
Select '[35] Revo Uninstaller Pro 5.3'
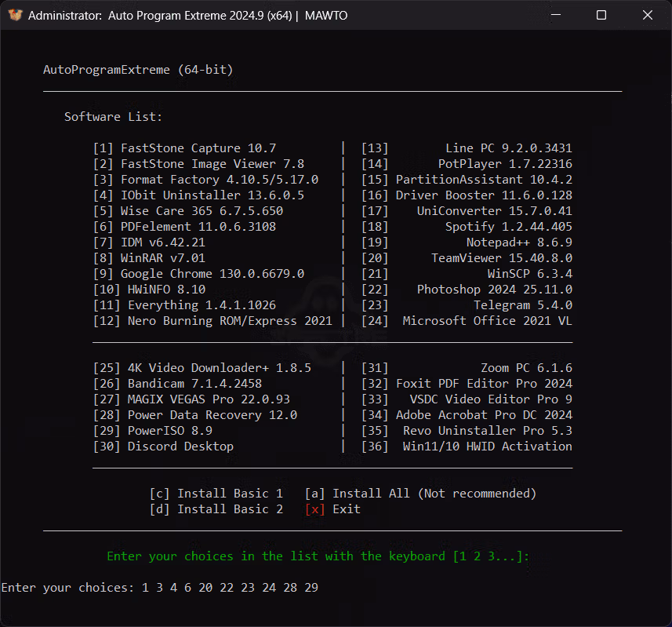coord(467,431)
